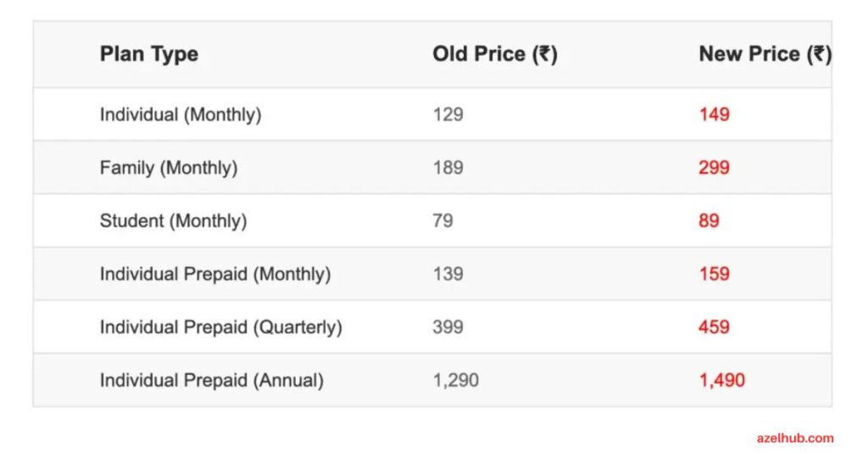
Task: Click the red new price 1,490
Action: click(722, 380)
